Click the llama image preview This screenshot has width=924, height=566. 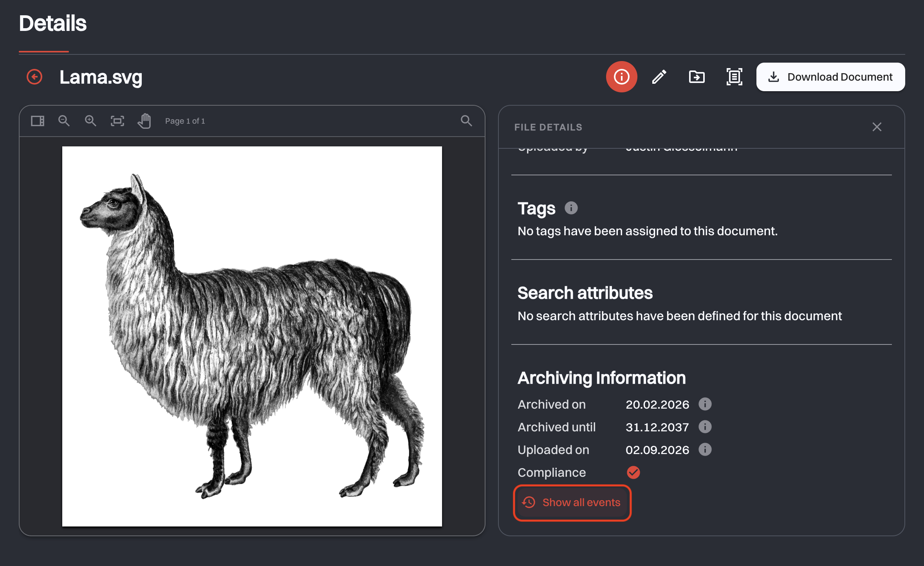point(252,336)
